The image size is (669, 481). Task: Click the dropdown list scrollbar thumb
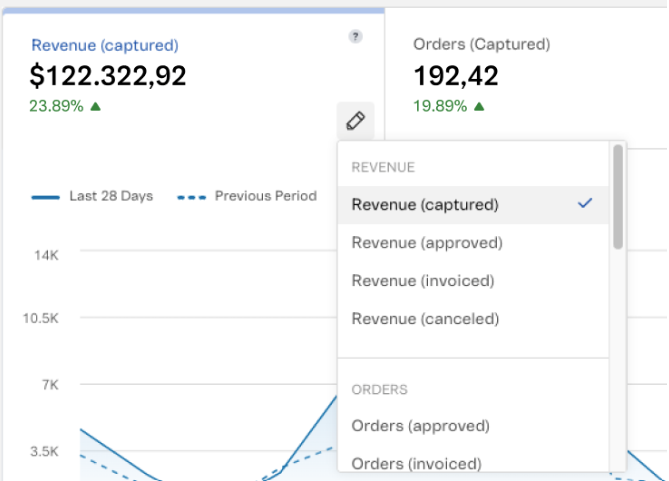pos(618,195)
